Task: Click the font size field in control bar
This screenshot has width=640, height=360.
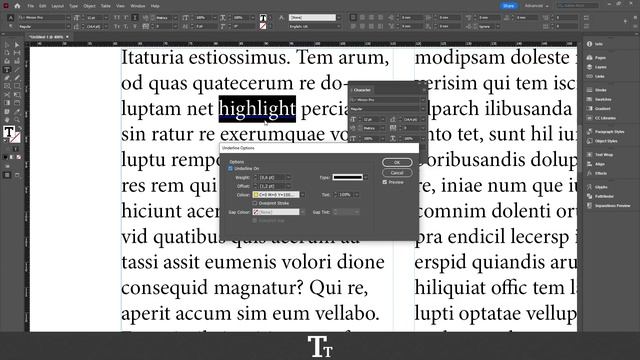Action: pos(95,18)
